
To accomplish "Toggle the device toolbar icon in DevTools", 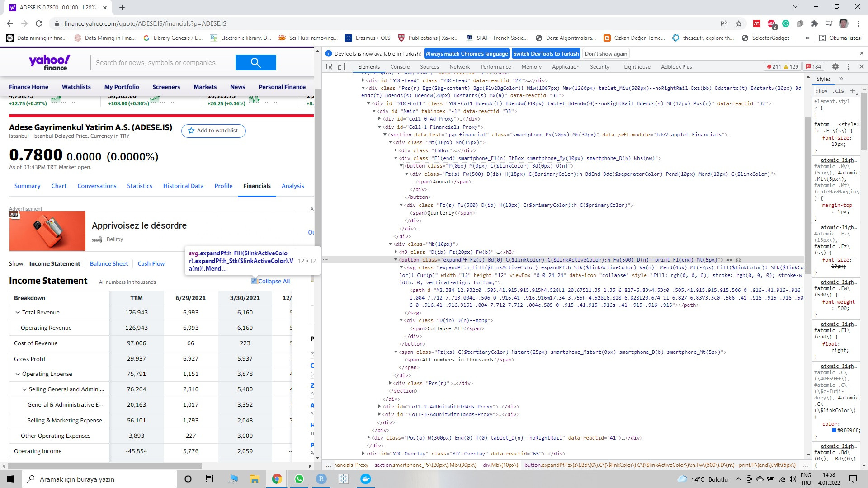I will [341, 66].
